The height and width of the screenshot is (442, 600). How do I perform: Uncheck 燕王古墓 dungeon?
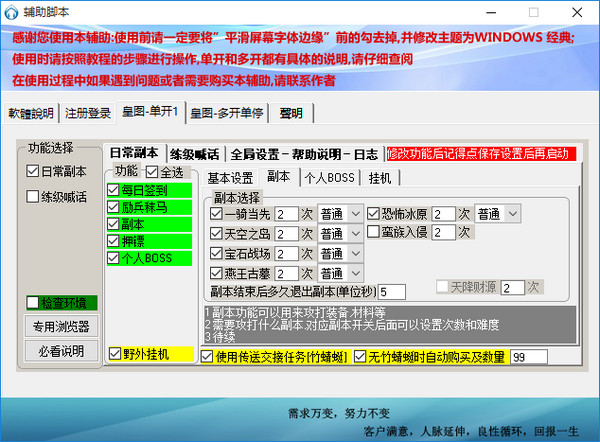[x=216, y=273]
